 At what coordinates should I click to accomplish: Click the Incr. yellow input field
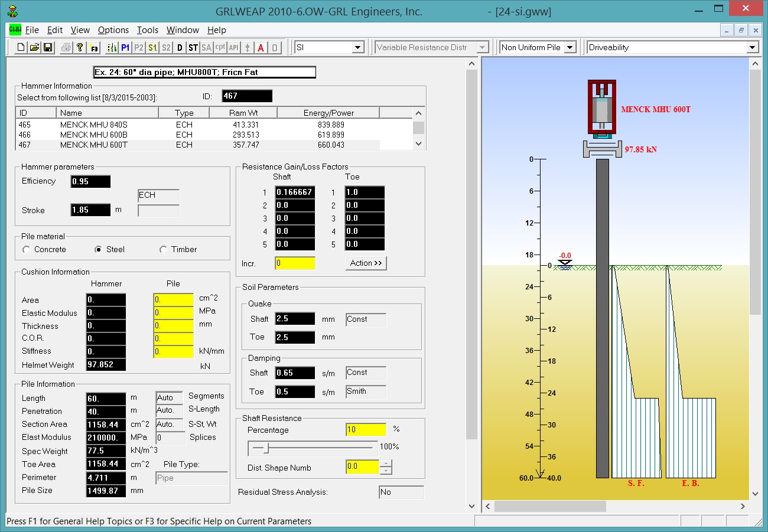coord(295,263)
